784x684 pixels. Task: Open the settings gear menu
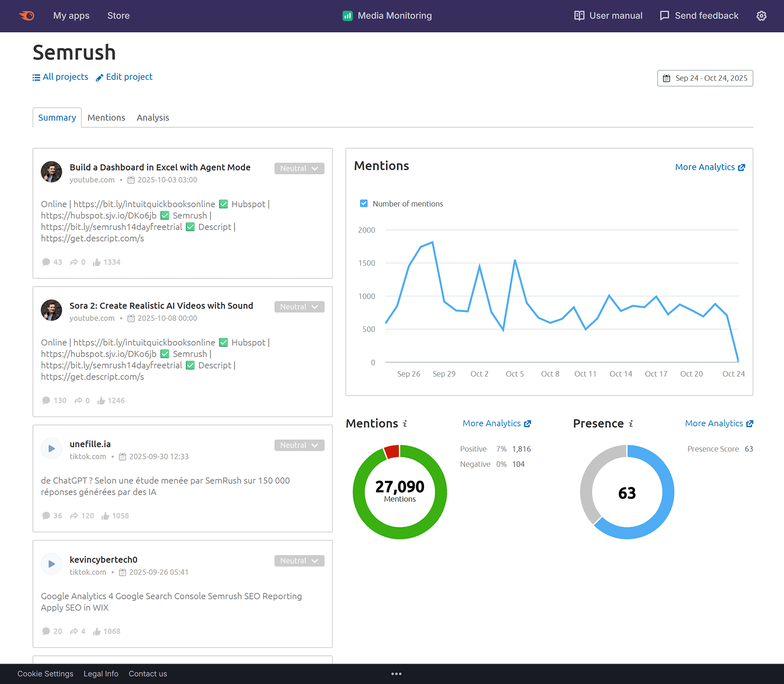coord(761,16)
